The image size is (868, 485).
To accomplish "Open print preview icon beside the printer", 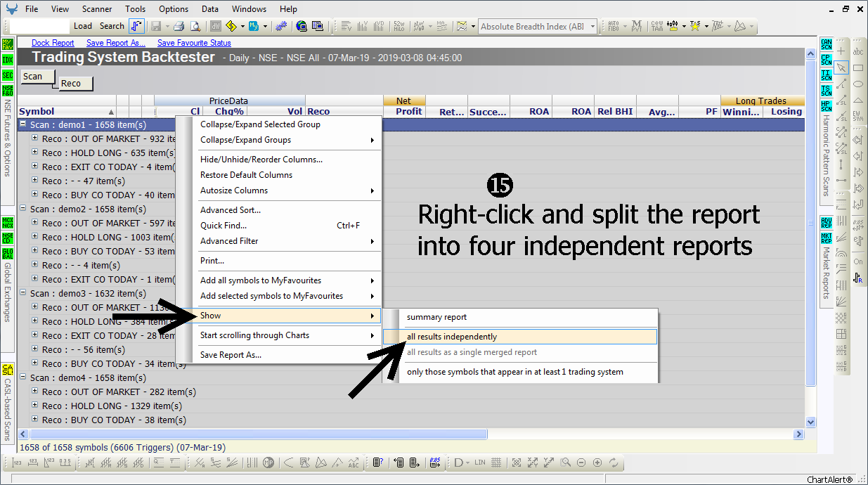I will click(195, 26).
